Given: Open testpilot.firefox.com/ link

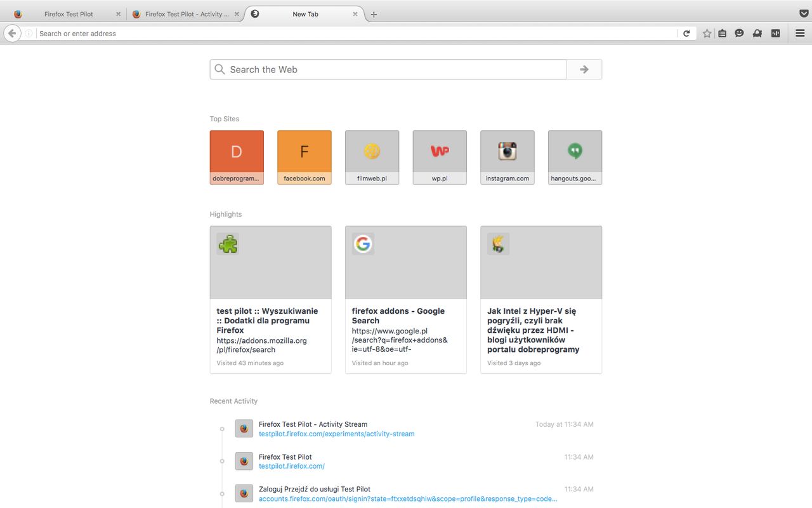Looking at the screenshot, I should pyautogui.click(x=292, y=466).
